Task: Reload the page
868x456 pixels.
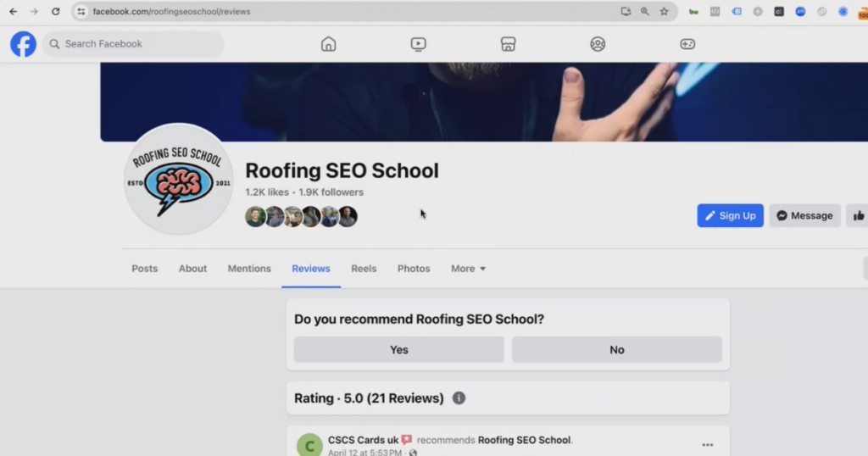Action: 55,12
